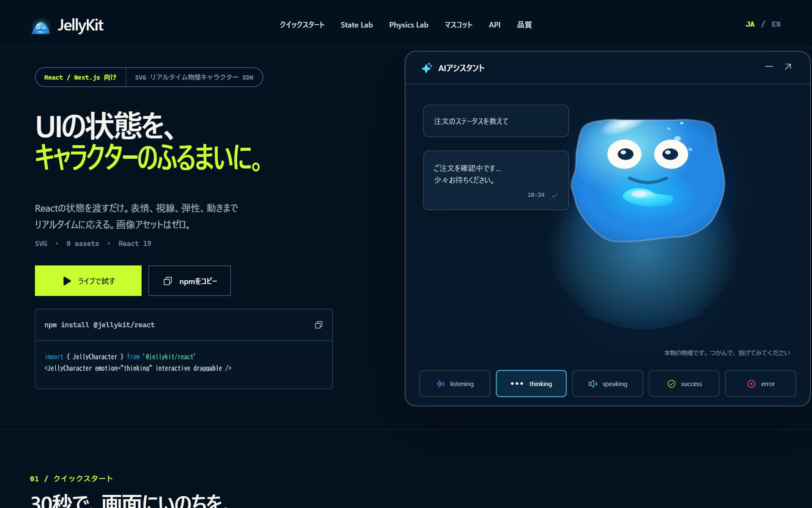Minimize the AIアシスタント panel
The height and width of the screenshot is (508, 812).
pos(769,66)
